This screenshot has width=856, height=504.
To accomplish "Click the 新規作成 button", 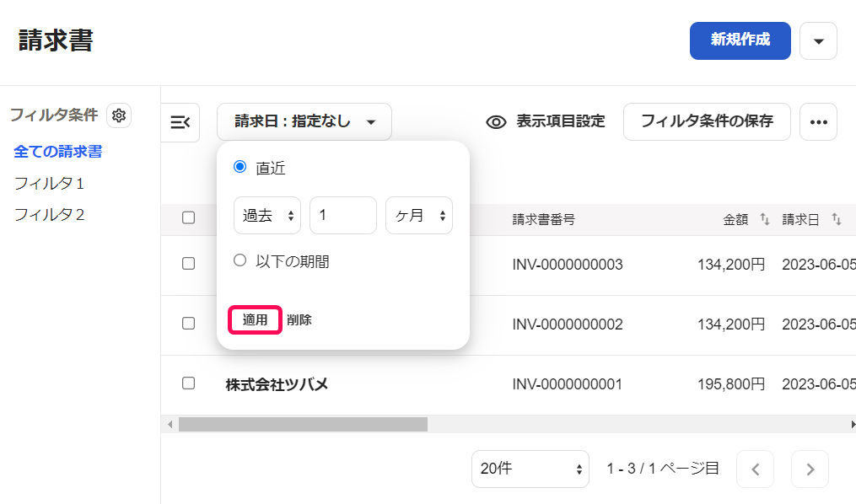I will [x=740, y=41].
